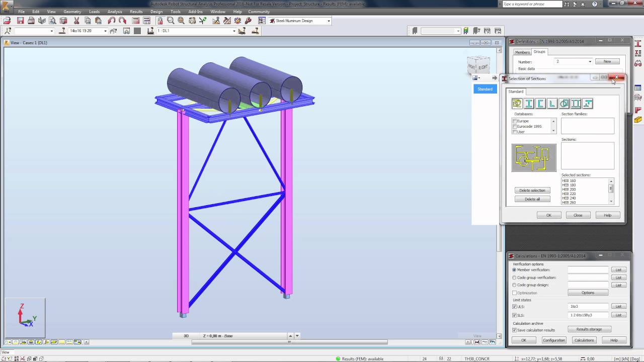The image size is (644, 362).
Task: Click the Zoom magnifier icon
Action: click(x=171, y=21)
